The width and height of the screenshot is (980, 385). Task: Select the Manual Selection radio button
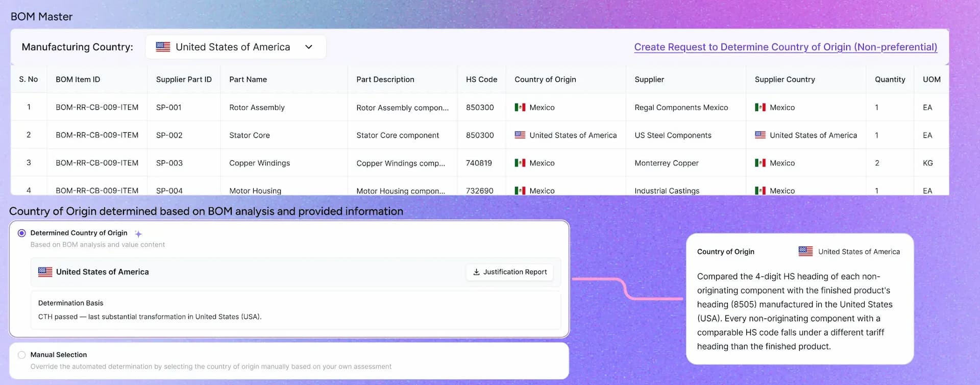(x=21, y=355)
